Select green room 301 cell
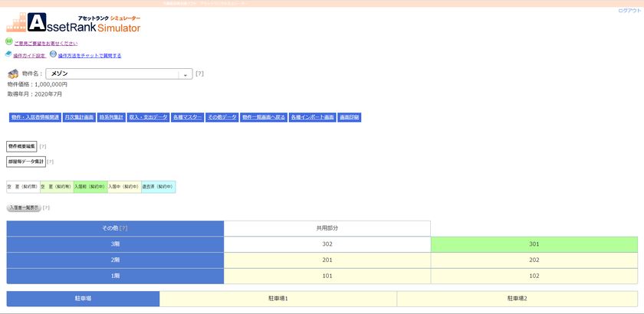This screenshot has height=314, width=644. (534, 244)
